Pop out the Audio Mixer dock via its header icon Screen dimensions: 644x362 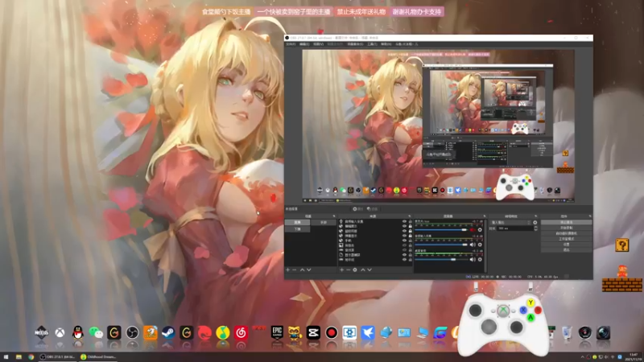click(485, 216)
